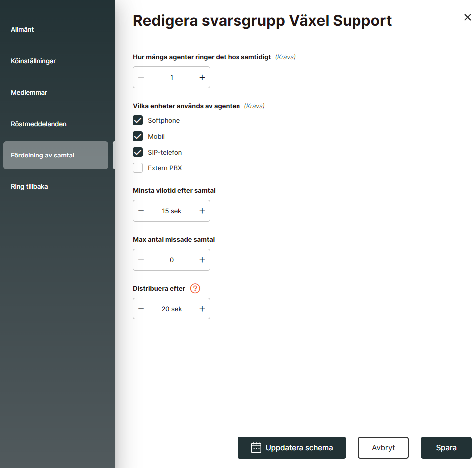Switch to the Röstmeddelanden section
Screen dimensions: 476x468
[38, 124]
